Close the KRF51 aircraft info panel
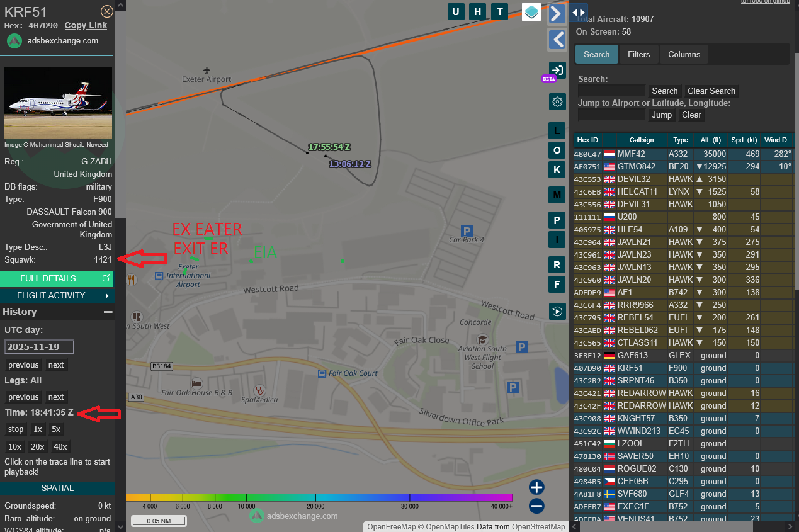This screenshot has width=799, height=532. point(107,11)
